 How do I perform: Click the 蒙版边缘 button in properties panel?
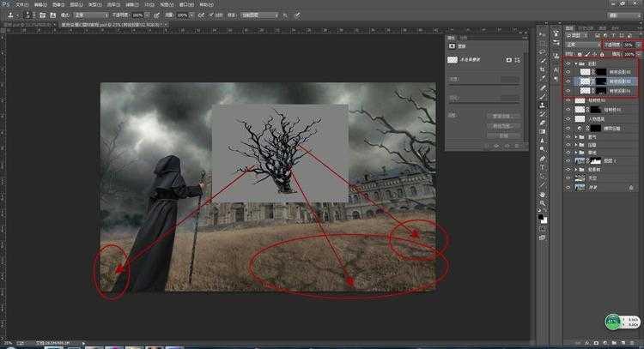tap(504, 115)
